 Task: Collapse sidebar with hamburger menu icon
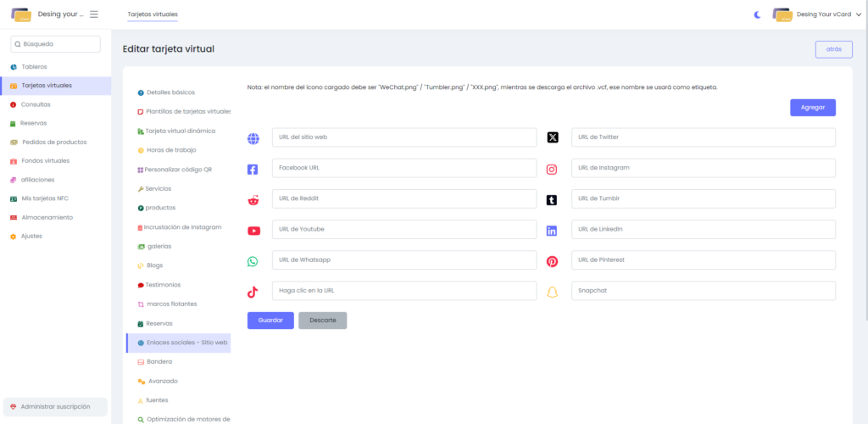(94, 14)
